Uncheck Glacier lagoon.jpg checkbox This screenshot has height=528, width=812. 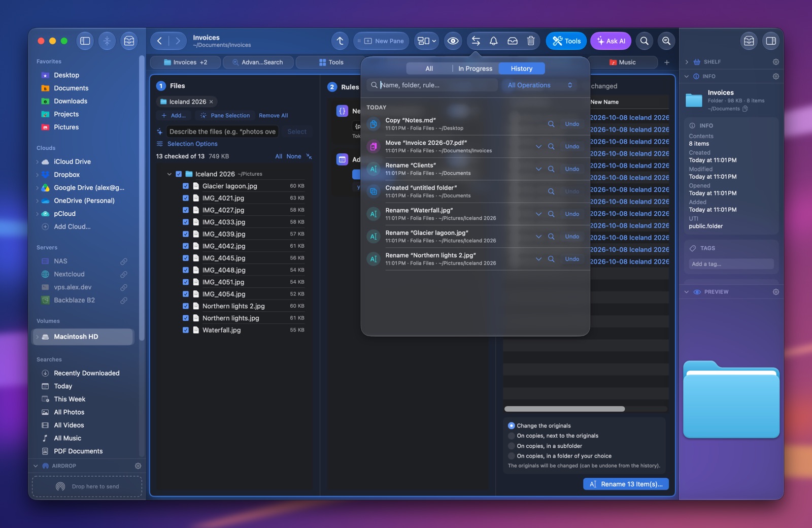(x=186, y=186)
